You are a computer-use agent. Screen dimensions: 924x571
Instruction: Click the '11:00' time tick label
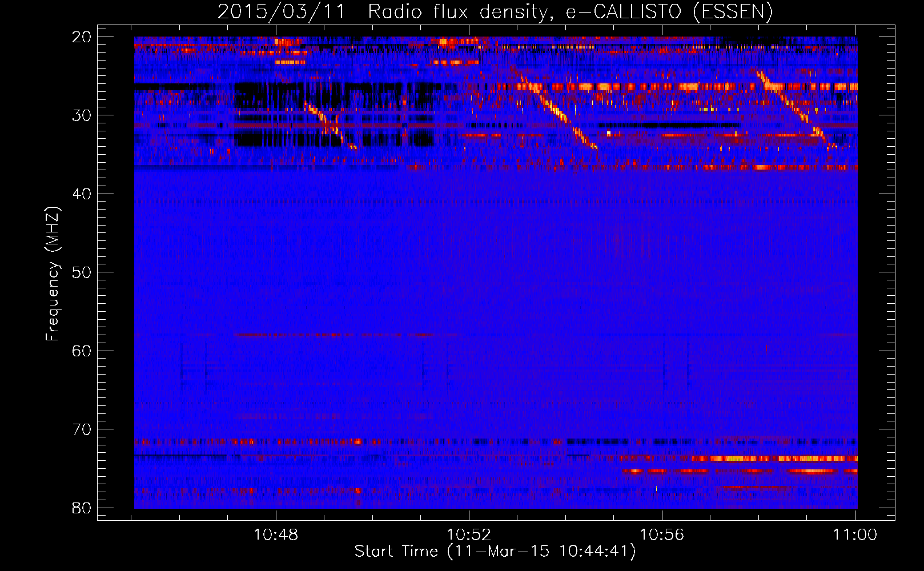[855, 535]
